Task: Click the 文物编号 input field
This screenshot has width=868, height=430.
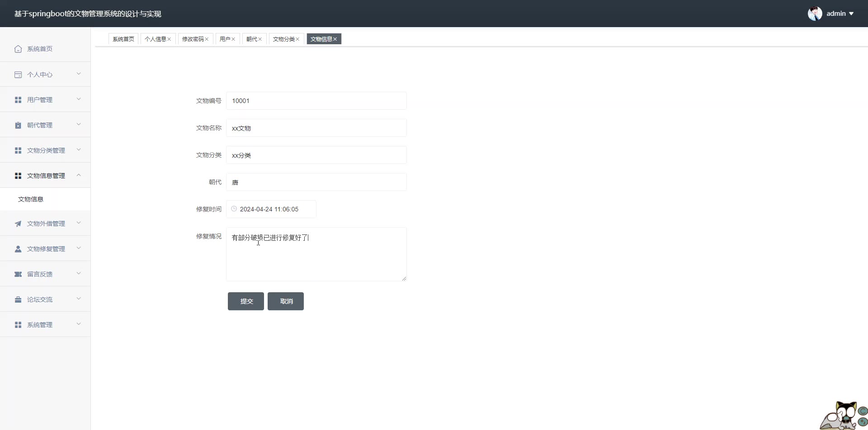Action: click(316, 101)
